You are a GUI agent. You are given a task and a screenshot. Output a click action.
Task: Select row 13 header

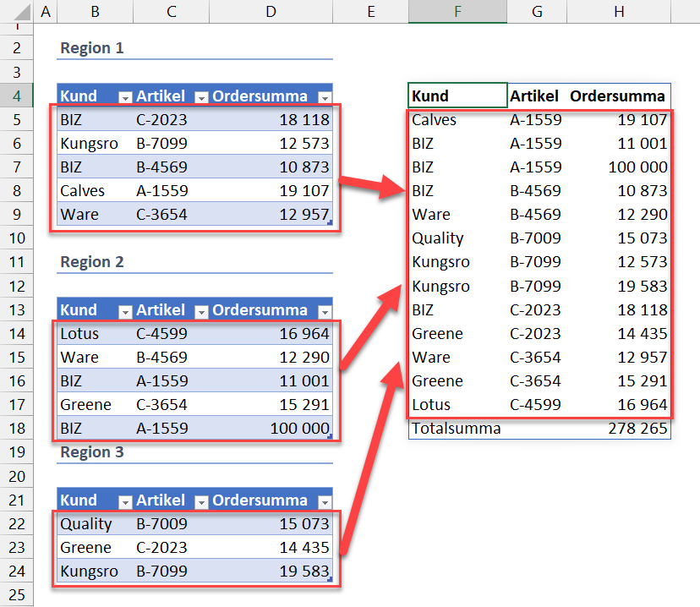coord(17,309)
